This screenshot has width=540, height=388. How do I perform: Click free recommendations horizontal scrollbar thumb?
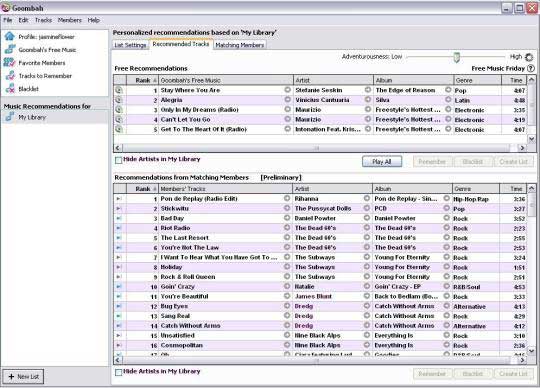316,148
